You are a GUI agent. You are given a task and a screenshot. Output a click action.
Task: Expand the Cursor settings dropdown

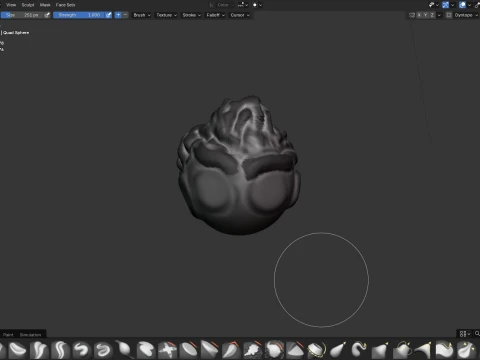(x=240, y=15)
